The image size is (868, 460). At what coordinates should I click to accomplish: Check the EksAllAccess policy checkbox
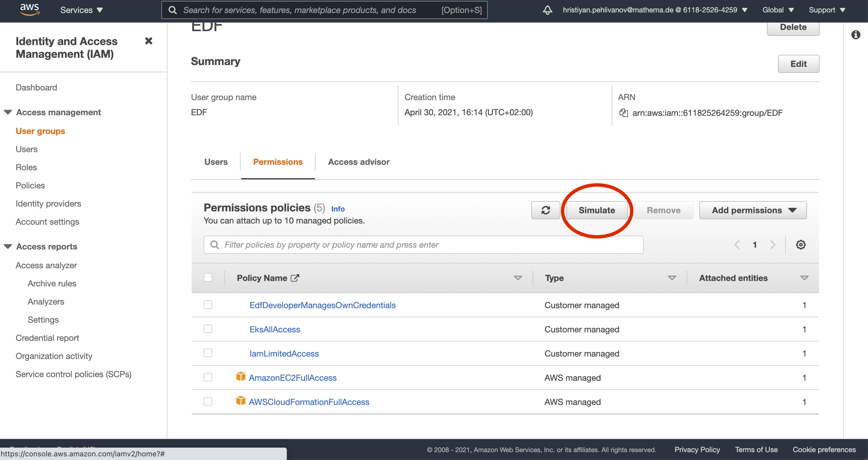coord(208,329)
